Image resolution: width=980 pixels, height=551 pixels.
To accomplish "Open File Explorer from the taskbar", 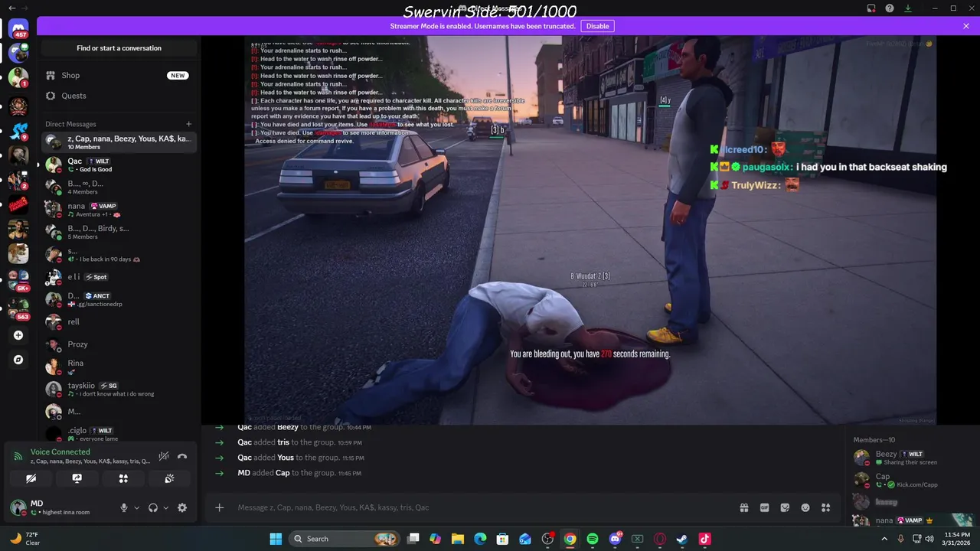I will (x=458, y=539).
